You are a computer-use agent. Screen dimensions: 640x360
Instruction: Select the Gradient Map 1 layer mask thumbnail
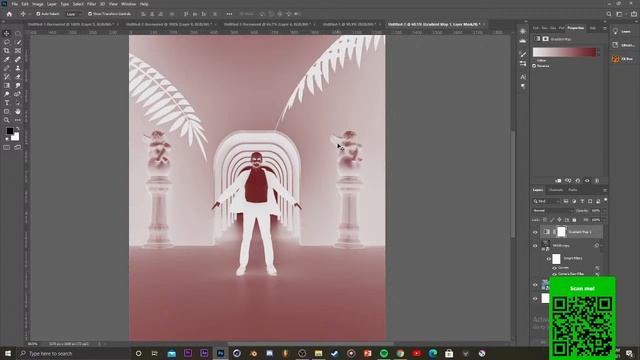point(562,232)
